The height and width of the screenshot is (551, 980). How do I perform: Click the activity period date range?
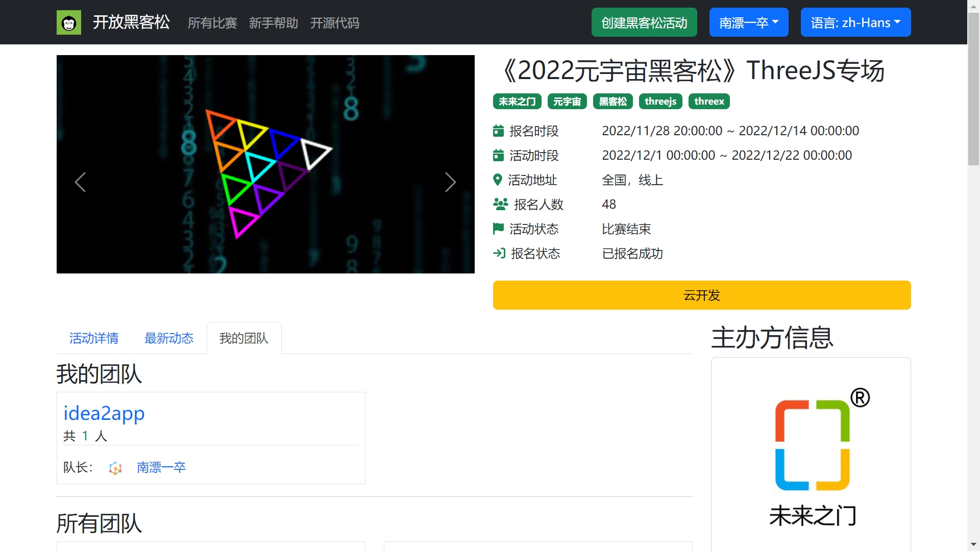[727, 155]
